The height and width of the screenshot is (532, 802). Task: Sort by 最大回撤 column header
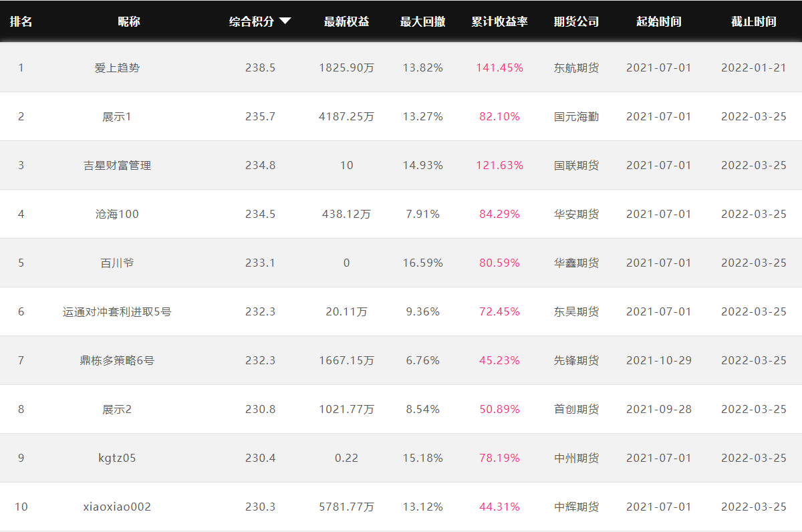click(x=422, y=21)
